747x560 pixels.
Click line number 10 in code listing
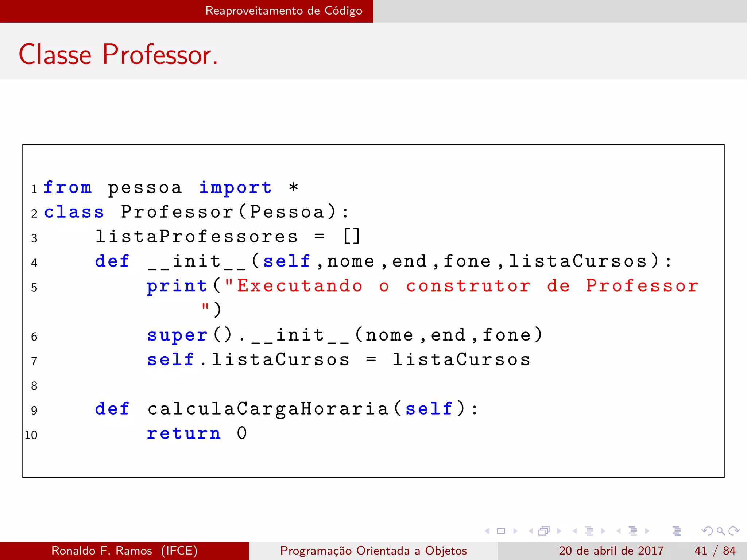click(31, 435)
